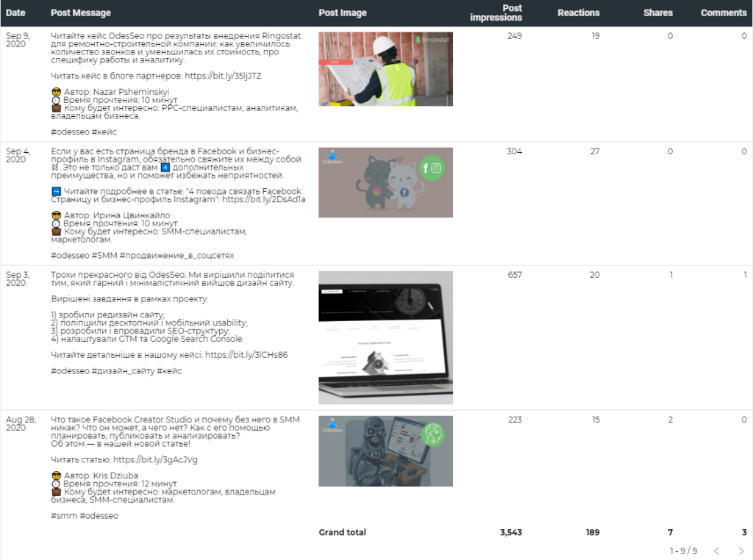The height and width of the screenshot is (560, 753).
Task: Click reading time 12 минут line
Action: point(114,484)
